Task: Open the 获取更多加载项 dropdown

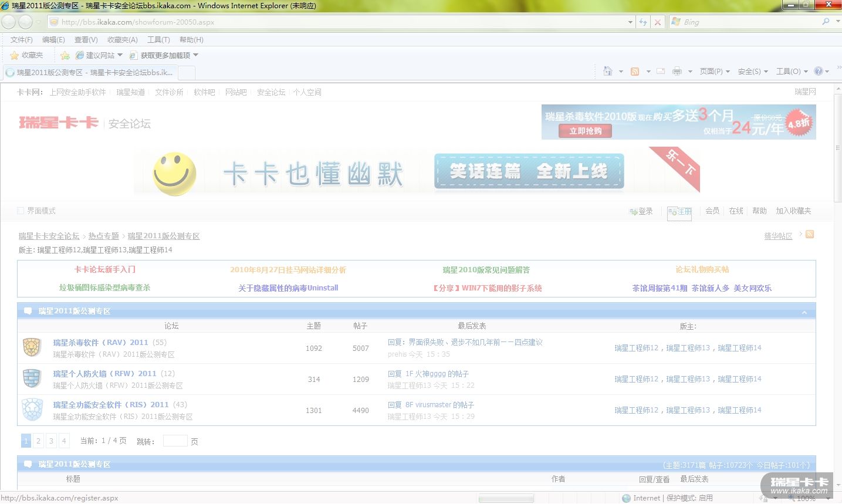Action: 196,55
